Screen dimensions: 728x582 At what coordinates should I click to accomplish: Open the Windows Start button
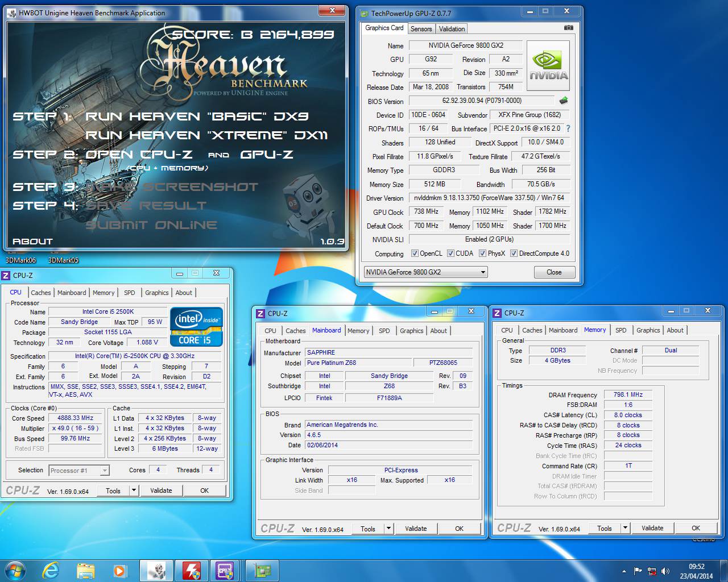(x=15, y=570)
